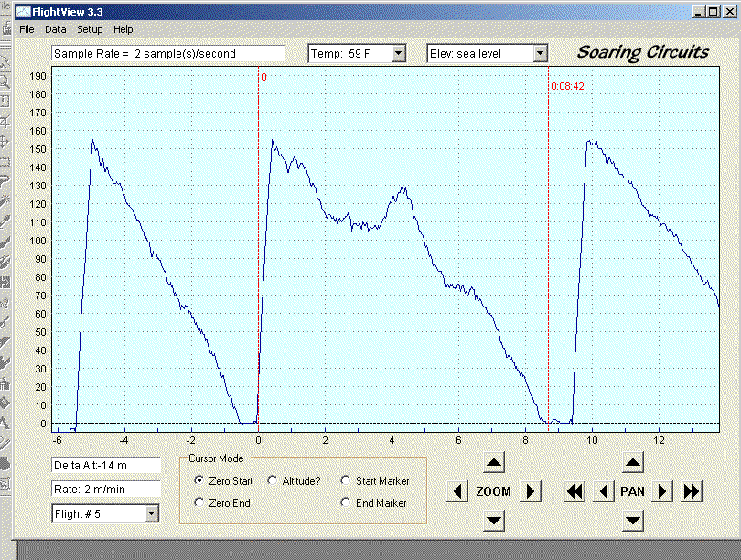Click the 190 value on altitude axis
This screenshot has width=741, height=560.
38,76
